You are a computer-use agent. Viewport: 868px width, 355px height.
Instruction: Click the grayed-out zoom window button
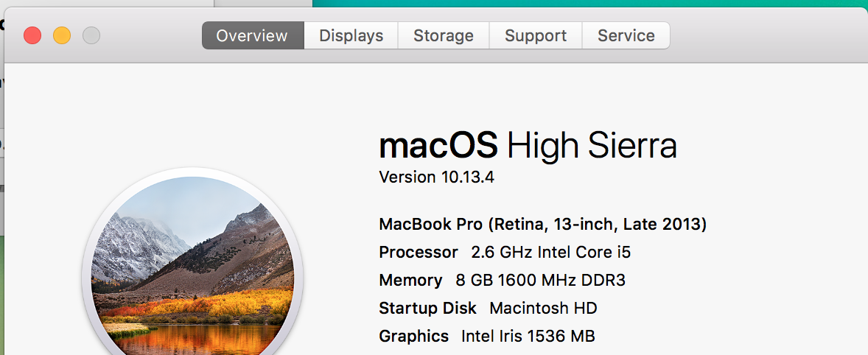tap(91, 36)
